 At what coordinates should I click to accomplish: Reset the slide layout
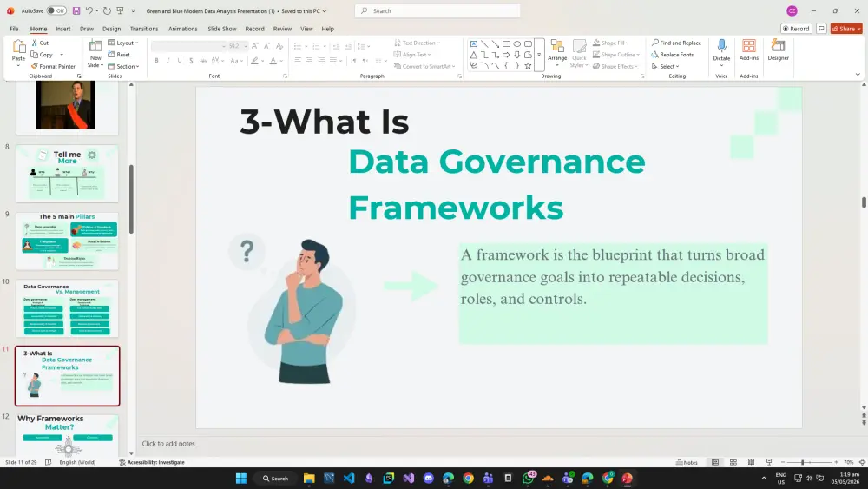tap(119, 54)
